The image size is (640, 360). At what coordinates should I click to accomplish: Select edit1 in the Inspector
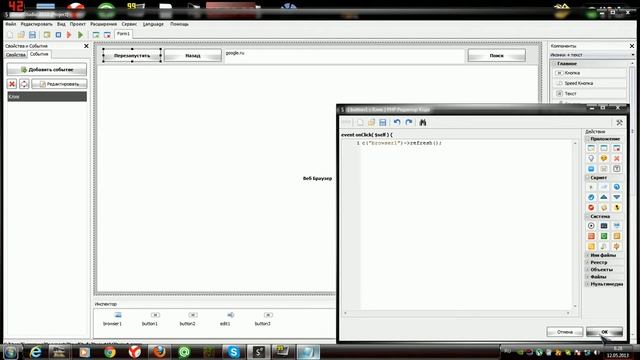(x=225, y=319)
